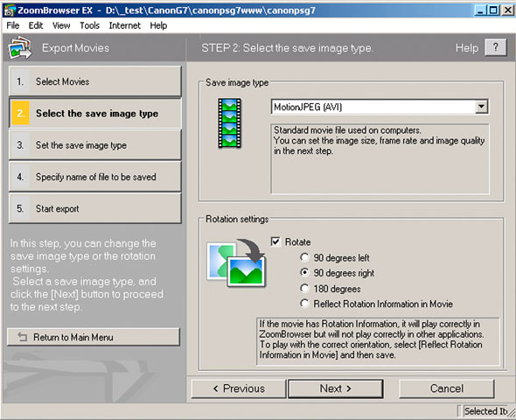Click the 'In this step, you can change' instructions
The height and width of the screenshot is (420, 516).
pos(87,275)
